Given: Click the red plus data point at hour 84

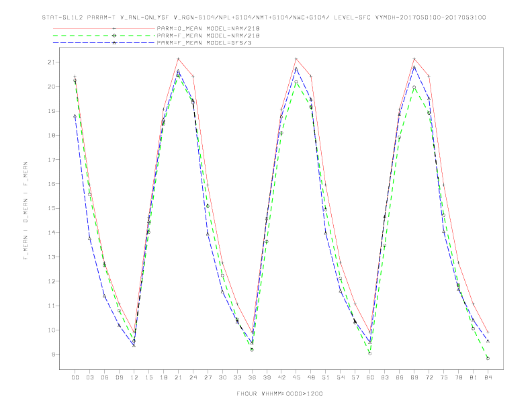Looking at the screenshot, I should pyautogui.click(x=488, y=332).
